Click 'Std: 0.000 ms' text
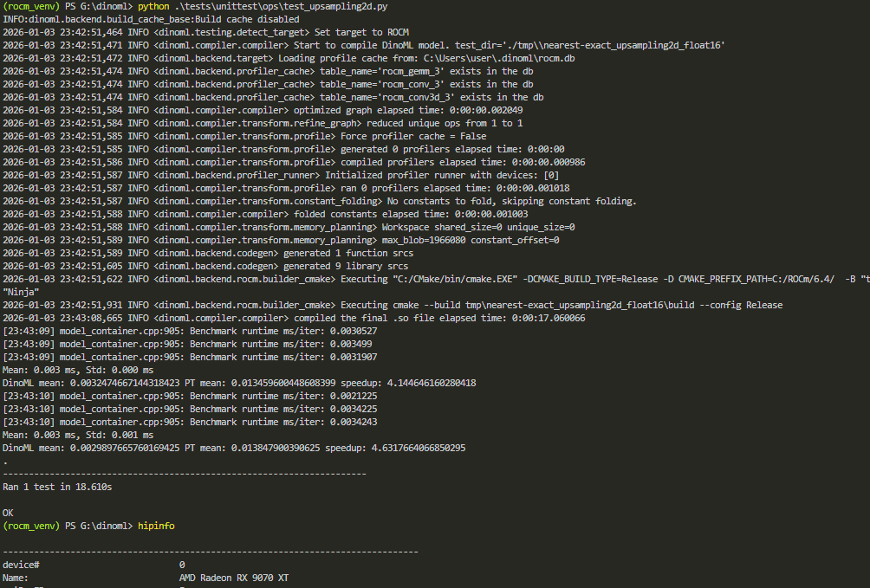The width and height of the screenshot is (870, 588). point(120,370)
